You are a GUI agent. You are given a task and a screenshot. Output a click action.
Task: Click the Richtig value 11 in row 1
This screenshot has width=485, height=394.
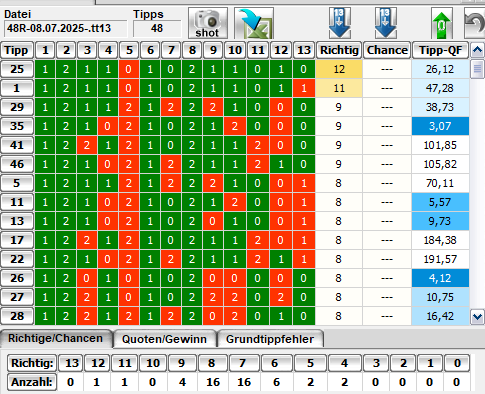click(339, 88)
